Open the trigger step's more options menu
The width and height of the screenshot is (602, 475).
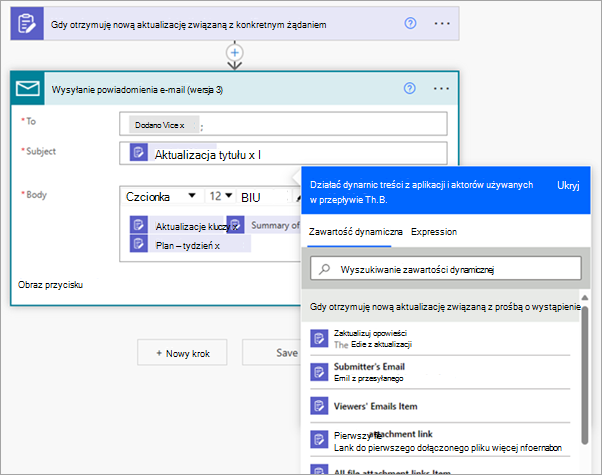[442, 23]
